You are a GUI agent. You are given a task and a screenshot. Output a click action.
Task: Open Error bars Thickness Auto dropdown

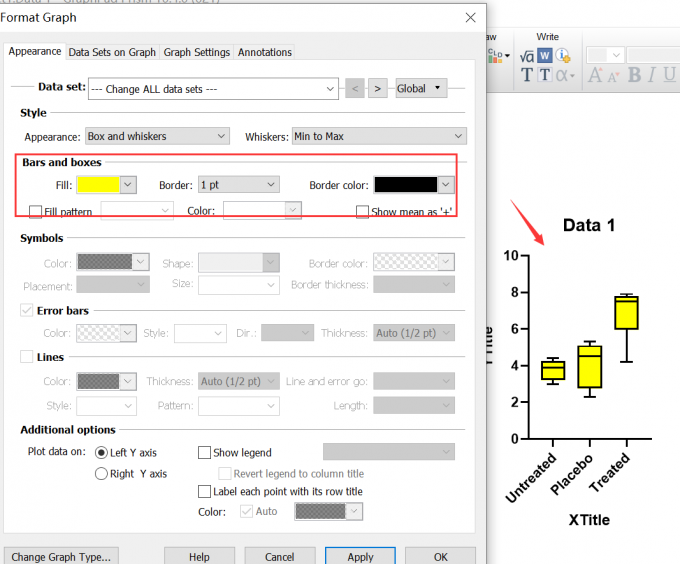tap(414, 333)
